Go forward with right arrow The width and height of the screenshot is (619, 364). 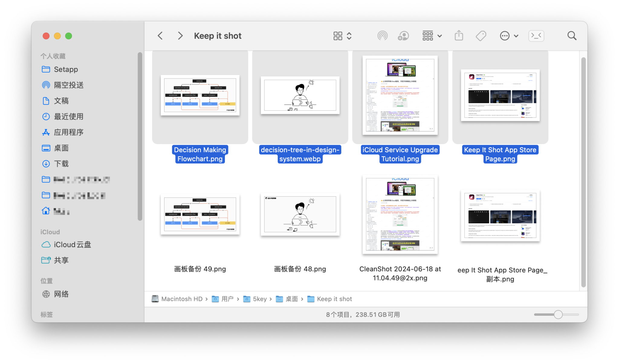pyautogui.click(x=180, y=36)
